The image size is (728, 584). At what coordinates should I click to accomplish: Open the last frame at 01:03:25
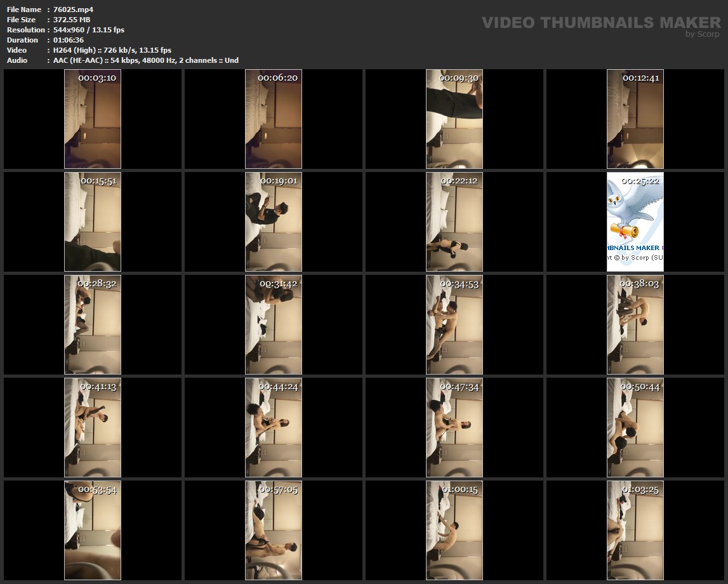(x=635, y=530)
